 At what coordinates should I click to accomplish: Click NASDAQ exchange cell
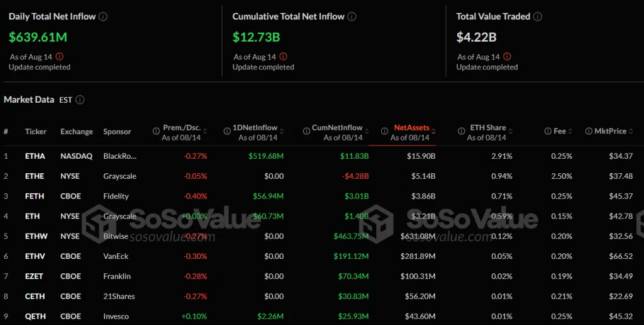(x=76, y=156)
